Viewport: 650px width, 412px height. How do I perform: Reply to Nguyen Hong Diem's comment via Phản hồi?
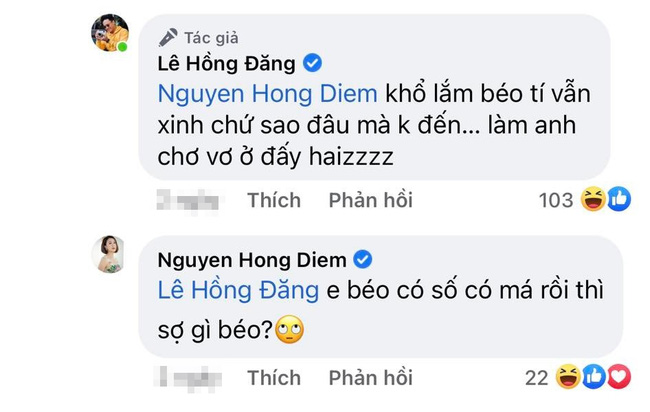tap(370, 377)
